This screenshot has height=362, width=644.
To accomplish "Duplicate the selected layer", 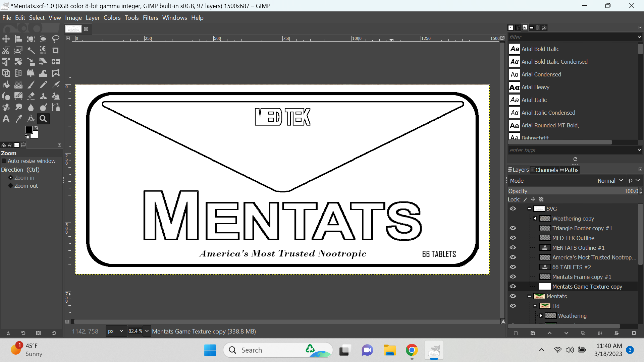I will pyautogui.click(x=583, y=333).
